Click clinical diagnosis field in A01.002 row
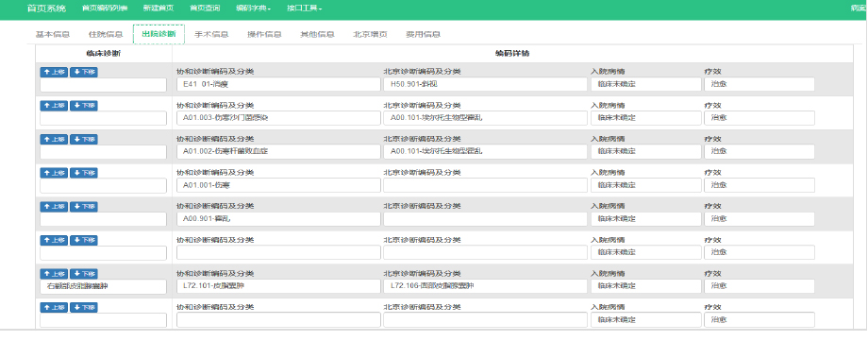868x358 pixels. coord(103,152)
